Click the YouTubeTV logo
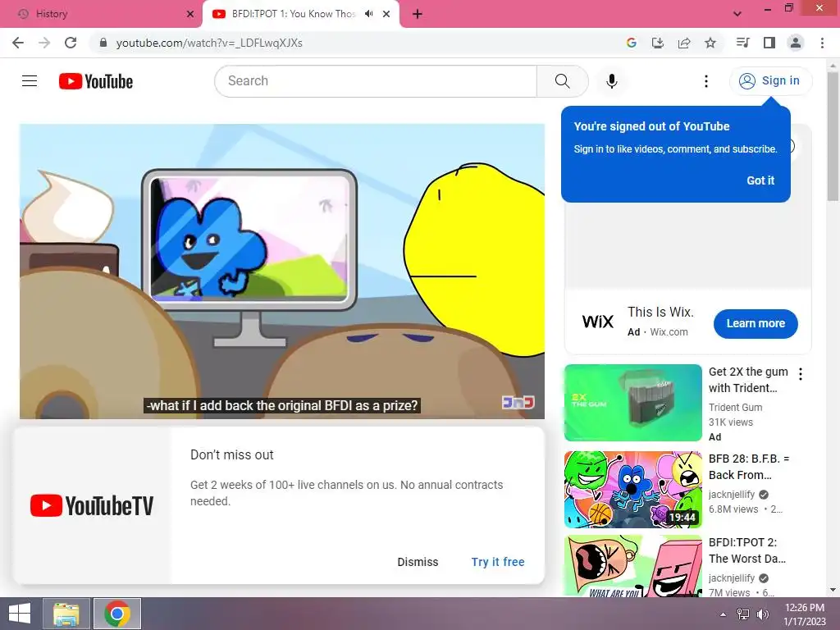This screenshot has width=840, height=630. [x=92, y=505]
